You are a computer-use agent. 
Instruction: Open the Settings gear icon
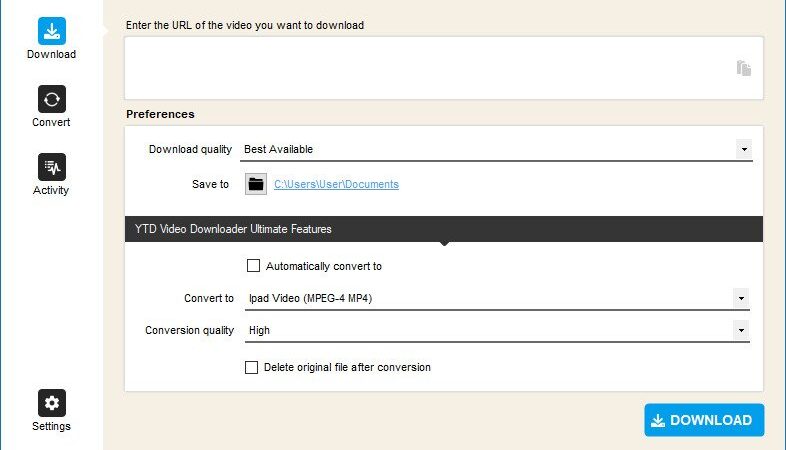click(x=52, y=403)
